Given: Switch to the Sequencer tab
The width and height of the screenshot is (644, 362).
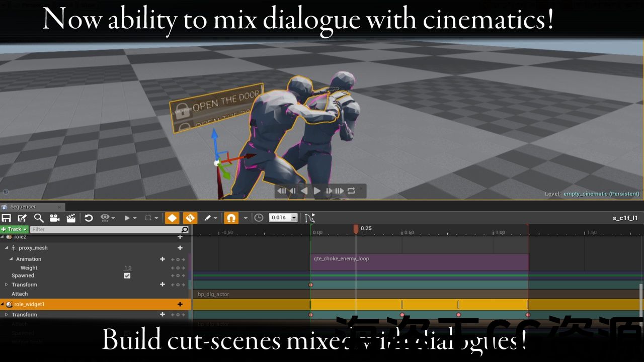Looking at the screenshot, I should (x=23, y=207).
